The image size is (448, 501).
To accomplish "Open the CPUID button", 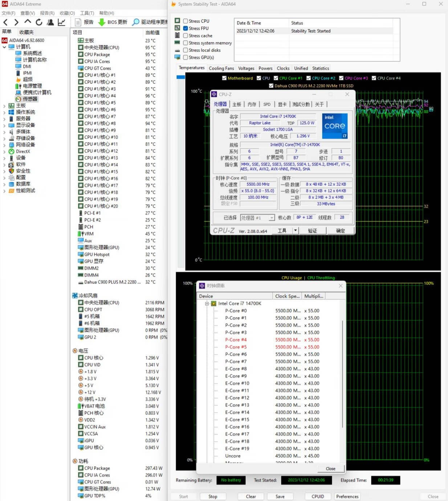I will (318, 497).
